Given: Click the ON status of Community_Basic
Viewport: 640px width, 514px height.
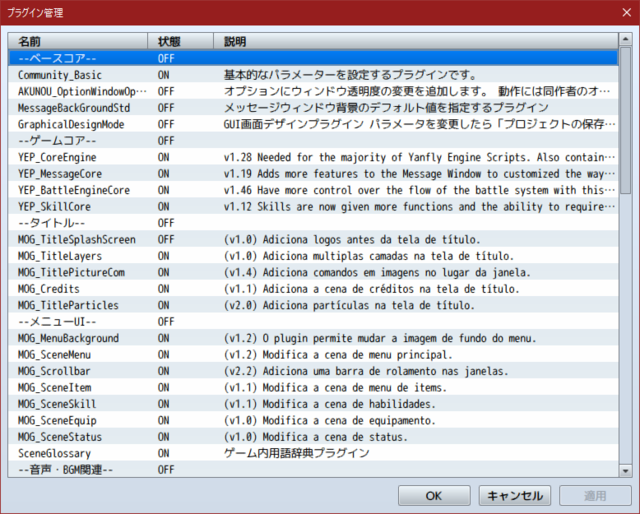Looking at the screenshot, I should click(164, 75).
